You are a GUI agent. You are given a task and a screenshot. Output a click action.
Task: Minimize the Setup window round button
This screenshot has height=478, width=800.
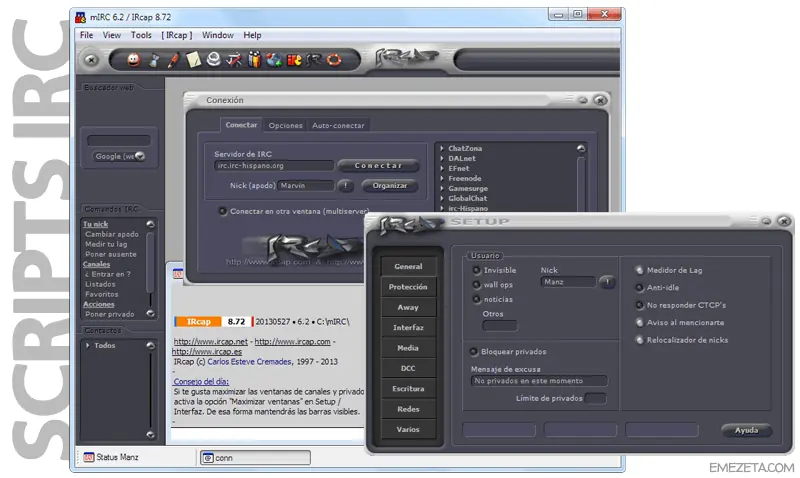pyautogui.click(x=766, y=221)
